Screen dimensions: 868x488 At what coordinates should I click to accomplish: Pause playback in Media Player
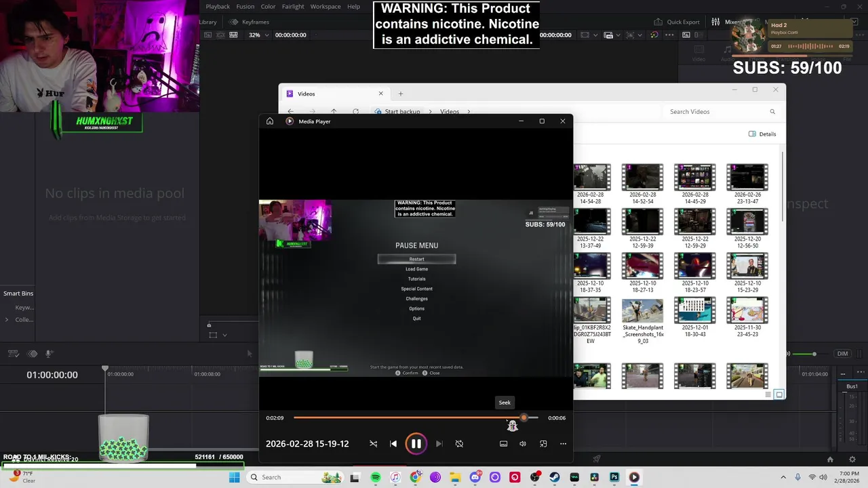(416, 444)
